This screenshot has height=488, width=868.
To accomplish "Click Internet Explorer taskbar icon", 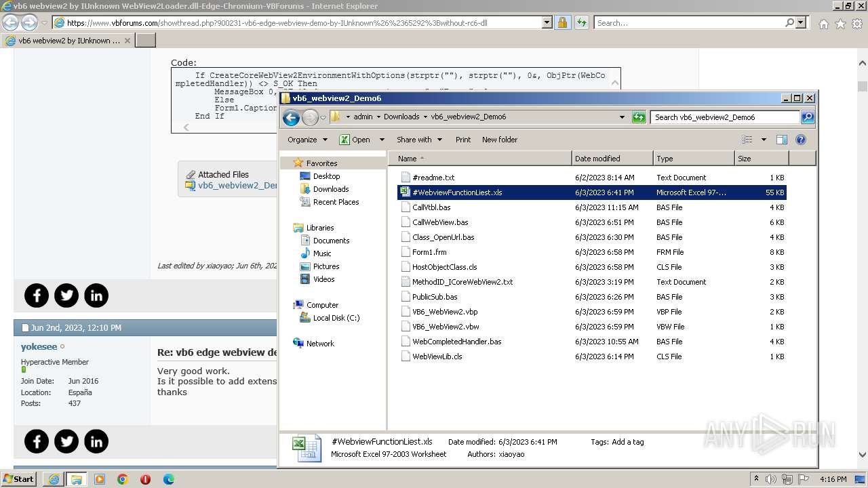I will [54, 479].
